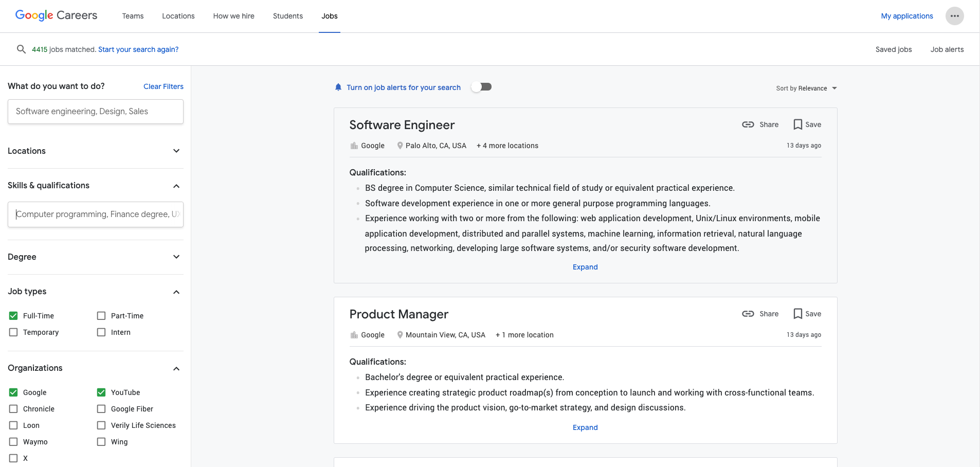Viewport: 980px width, 467px height.
Task: Click Save bookmark icon on Product Manager
Action: point(797,314)
